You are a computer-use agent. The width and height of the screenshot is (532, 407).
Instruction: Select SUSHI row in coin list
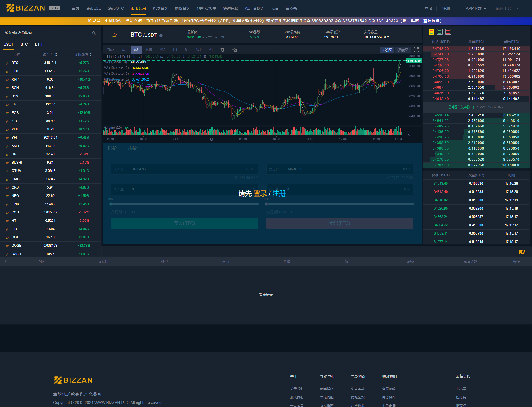pos(50,163)
